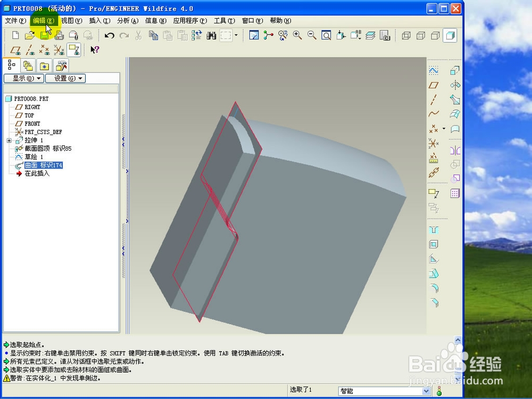This screenshot has height=399, width=532.
Task: Toggle datum planes display
Action: [x=15, y=50]
